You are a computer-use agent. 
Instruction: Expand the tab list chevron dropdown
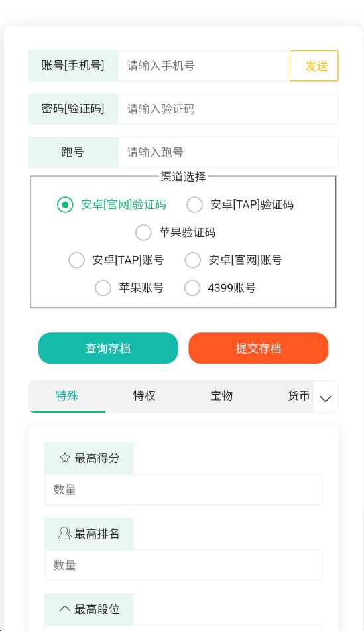(326, 397)
